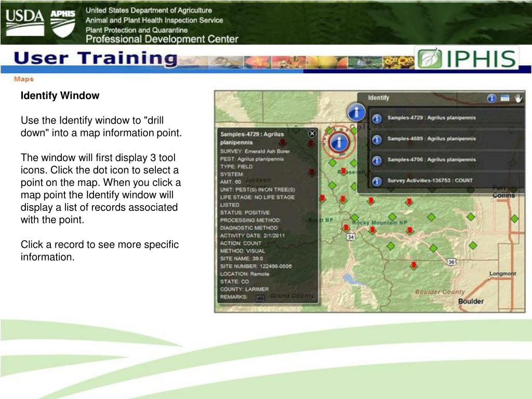Click the UNIT: PEST(S) IN/ON TREE(S) line
Screen dimensions: 532x399
coord(258,190)
